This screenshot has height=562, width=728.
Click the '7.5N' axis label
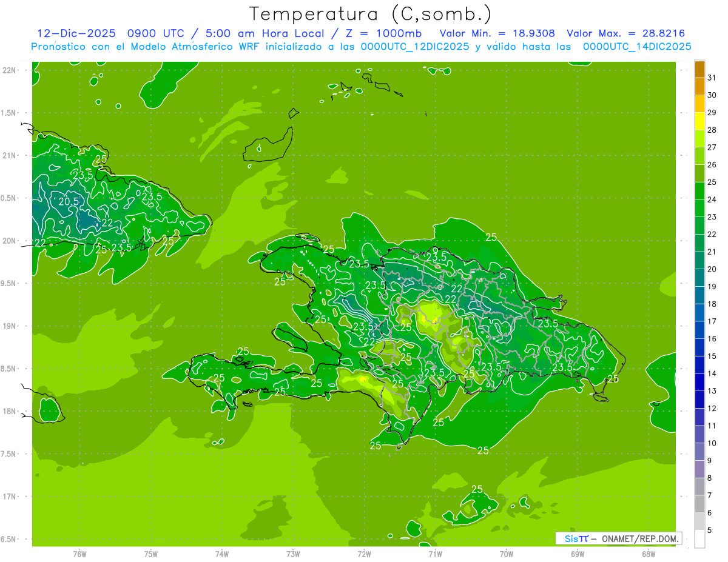[9, 454]
